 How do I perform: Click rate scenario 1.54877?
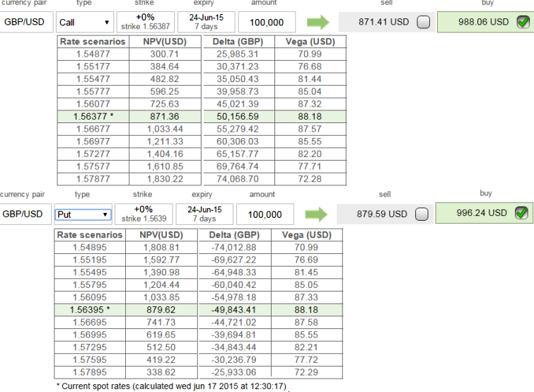[93, 54]
